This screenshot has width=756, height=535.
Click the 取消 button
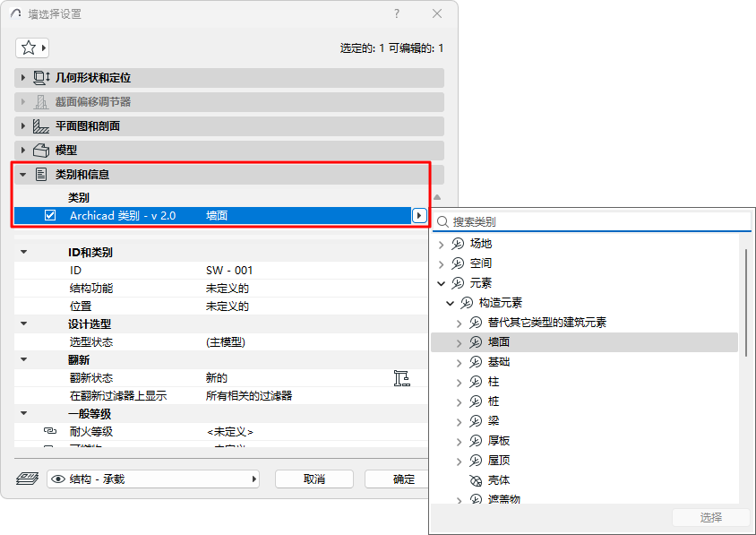click(314, 479)
